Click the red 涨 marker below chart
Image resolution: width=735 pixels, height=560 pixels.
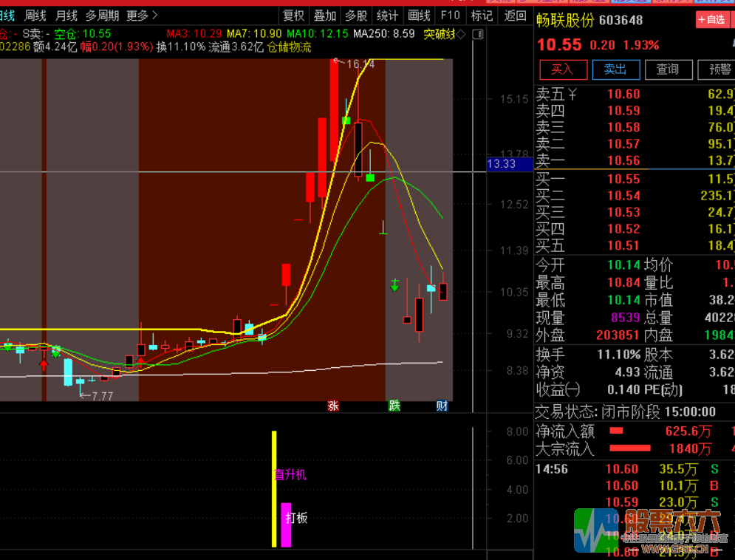(333, 406)
